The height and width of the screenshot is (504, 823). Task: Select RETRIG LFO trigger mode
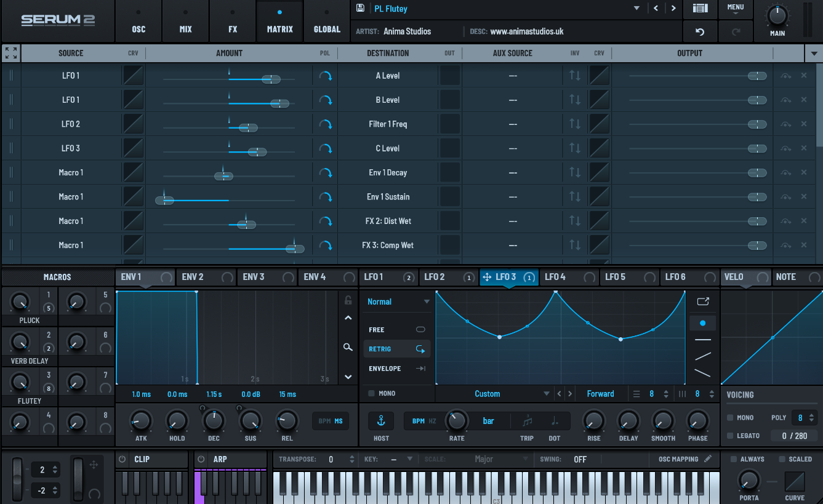(397, 349)
